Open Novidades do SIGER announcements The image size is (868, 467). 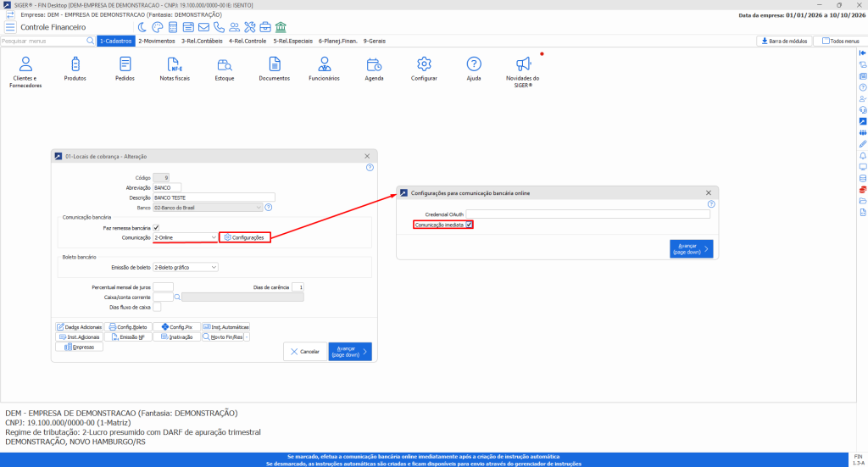pos(523,72)
